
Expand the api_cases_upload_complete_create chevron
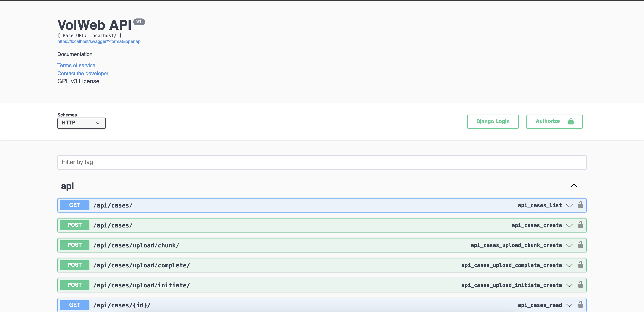[x=569, y=265]
